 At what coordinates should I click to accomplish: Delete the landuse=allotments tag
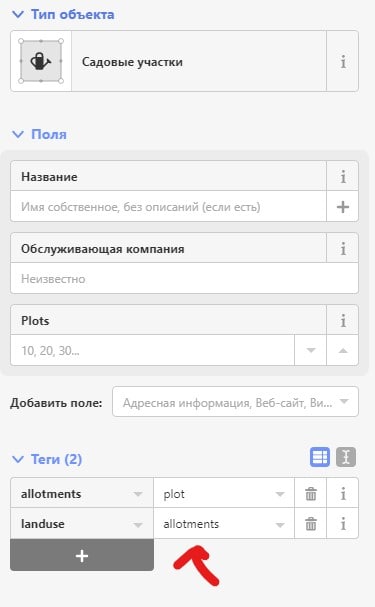point(311,524)
